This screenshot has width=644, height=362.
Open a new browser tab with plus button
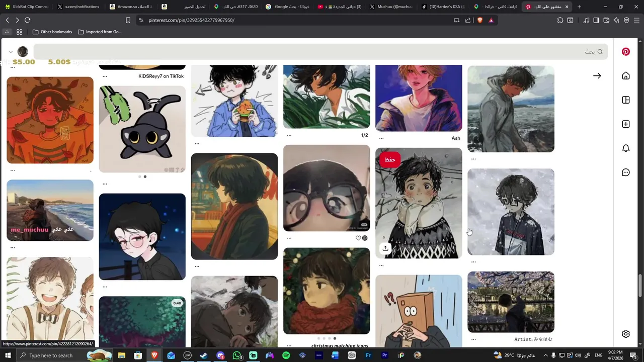tap(579, 7)
